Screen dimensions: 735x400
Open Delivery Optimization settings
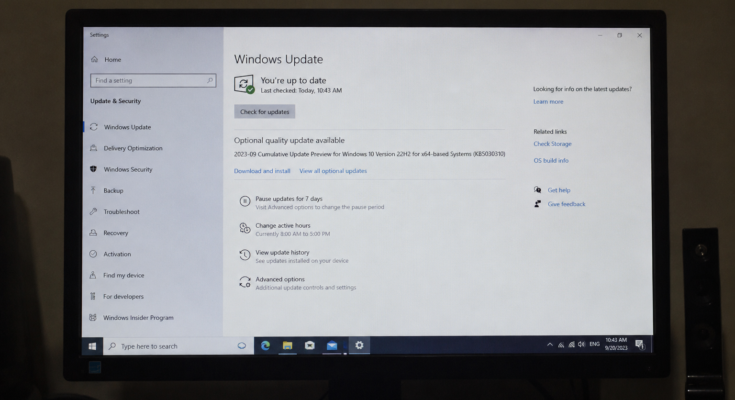pyautogui.click(x=133, y=148)
